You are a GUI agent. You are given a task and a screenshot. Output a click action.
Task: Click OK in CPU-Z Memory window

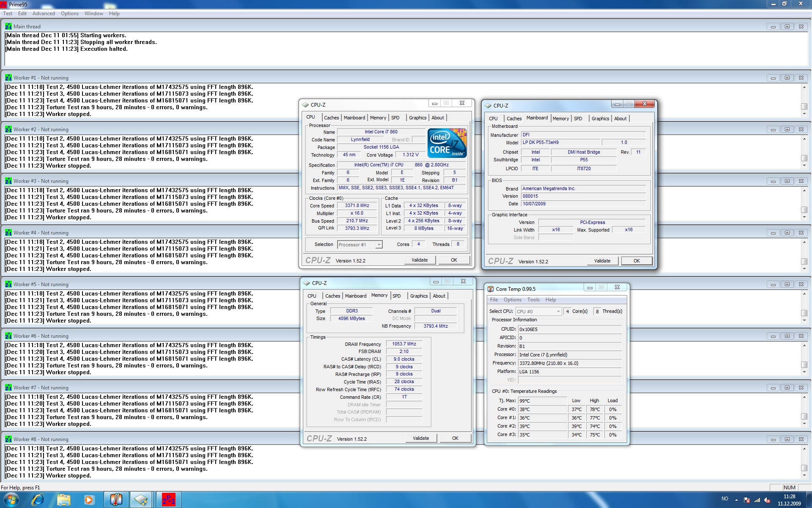point(455,438)
